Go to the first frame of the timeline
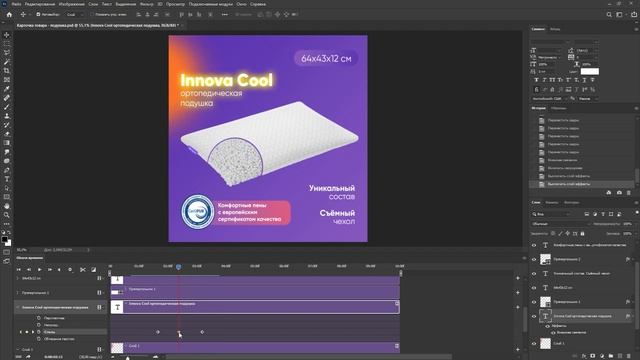Image resolution: width=640 pixels, height=360 pixels. pos(18,269)
